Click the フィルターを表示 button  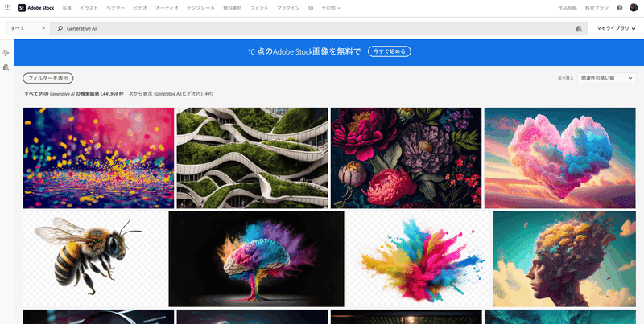pyautogui.click(x=48, y=78)
